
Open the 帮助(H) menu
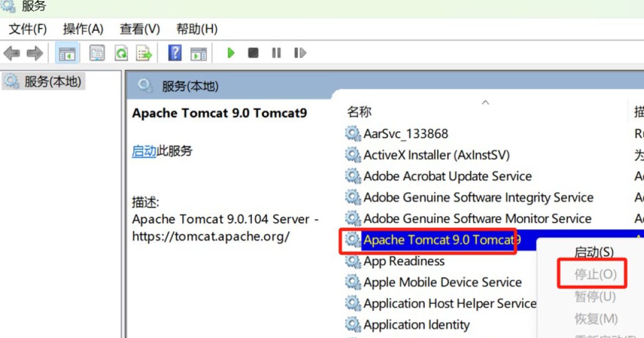197,29
